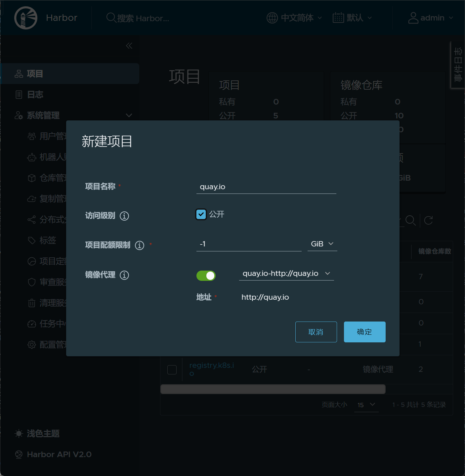Image resolution: width=465 pixels, height=476 pixels.
Task: Click the 确定 button
Action: (x=364, y=332)
